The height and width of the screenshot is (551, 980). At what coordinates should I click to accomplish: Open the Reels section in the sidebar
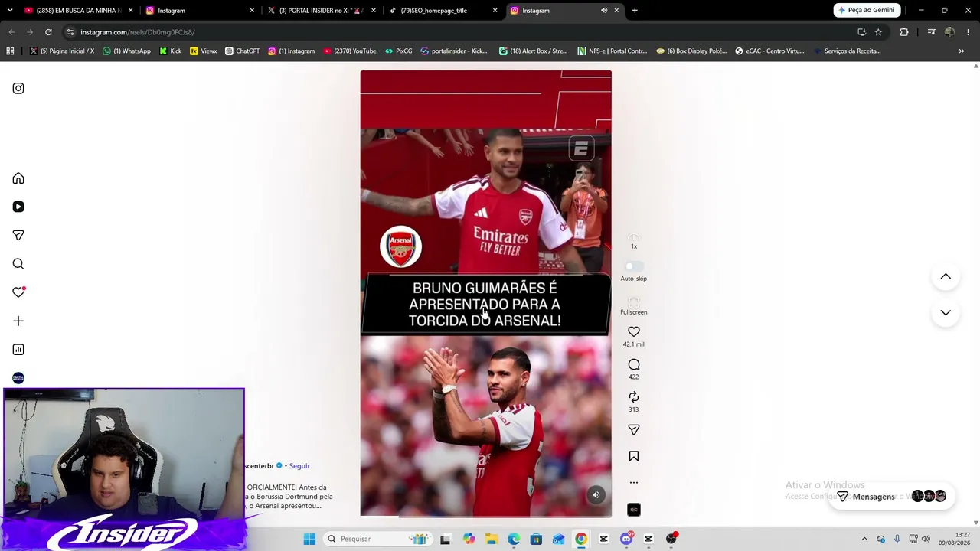point(18,207)
